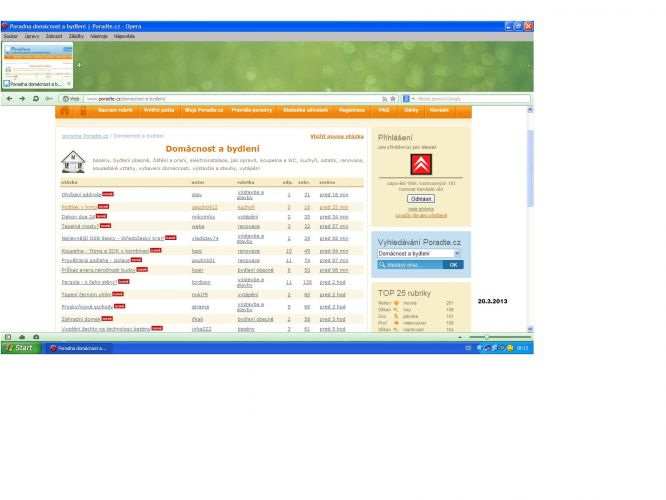
Task: Click the RSS feed icon in address bar
Action: tap(384, 99)
